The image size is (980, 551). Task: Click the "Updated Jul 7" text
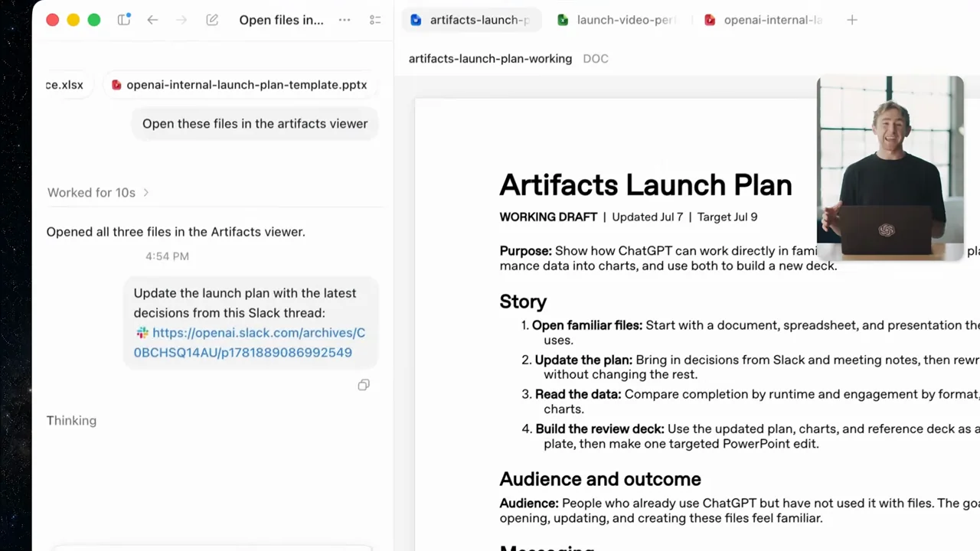click(x=647, y=217)
